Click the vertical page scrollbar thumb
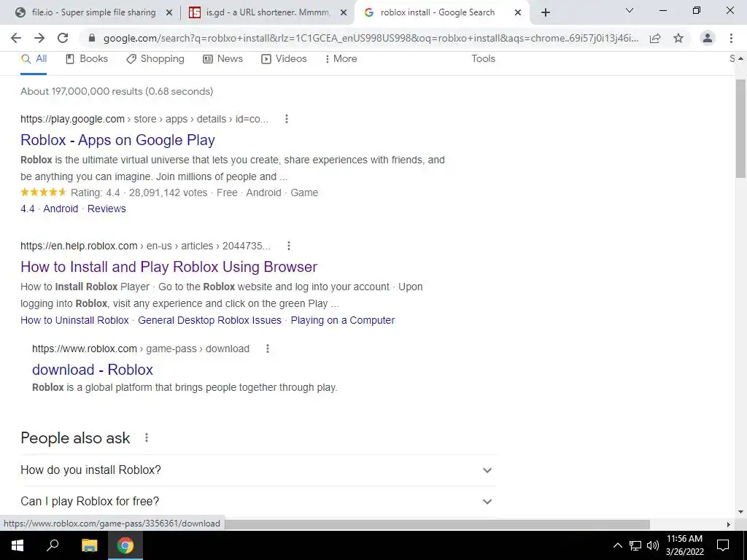This screenshot has height=560, width=747. pyautogui.click(x=740, y=128)
